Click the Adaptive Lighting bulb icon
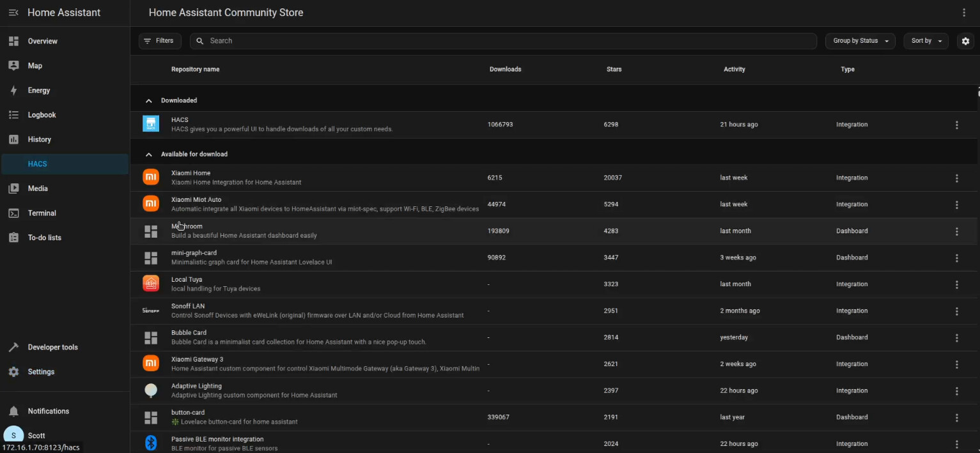Viewport: 980px width, 453px height. [151, 390]
